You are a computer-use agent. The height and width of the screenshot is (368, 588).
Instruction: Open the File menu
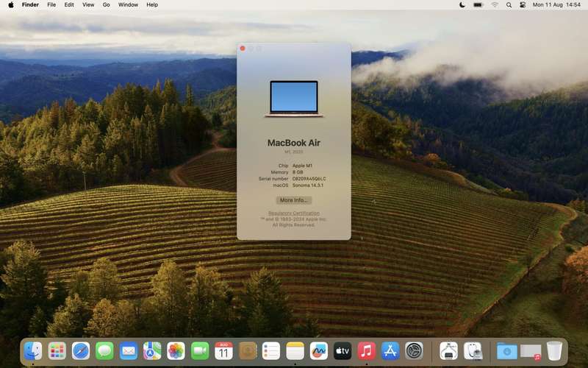pos(51,5)
